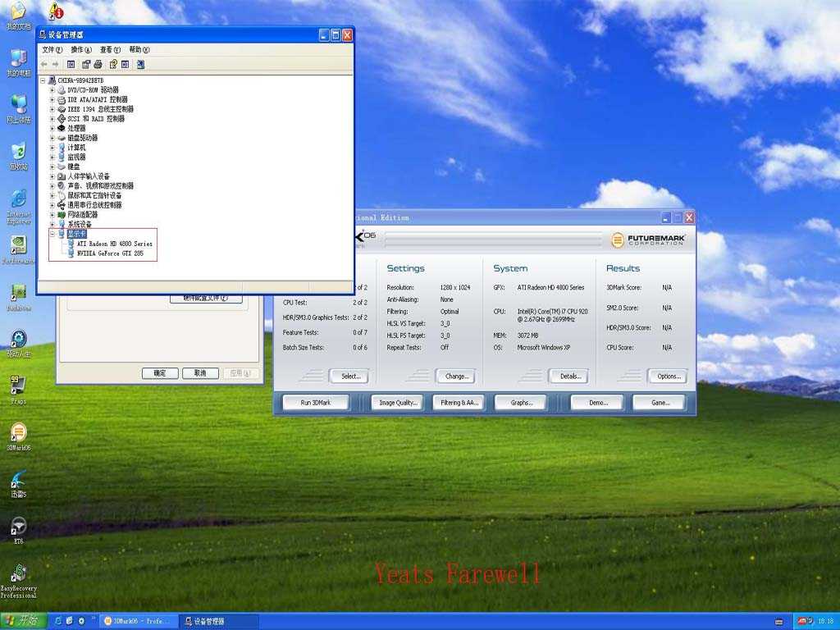This screenshot has height=630, width=840.
Task: Click the properties icon in Device Manager toolbar
Action: [85, 64]
